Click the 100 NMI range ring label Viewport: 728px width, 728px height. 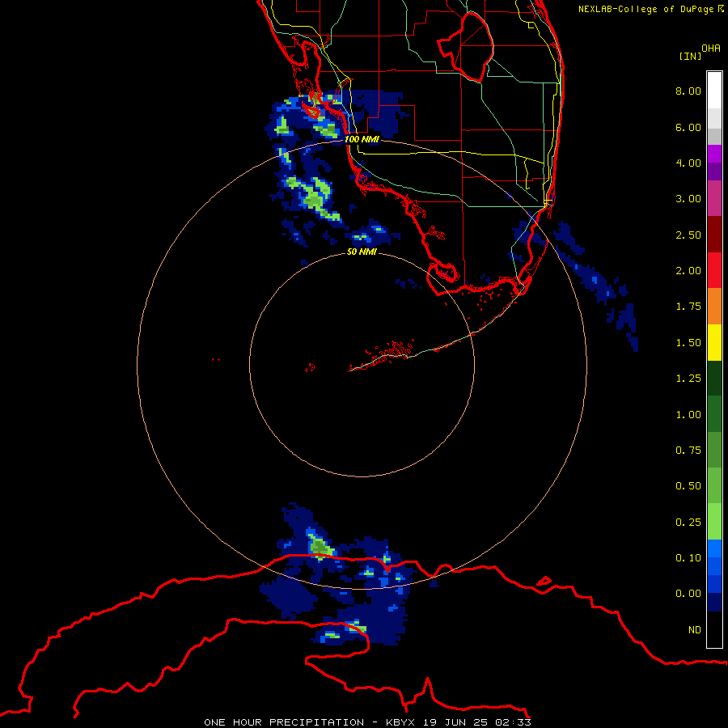click(362, 139)
